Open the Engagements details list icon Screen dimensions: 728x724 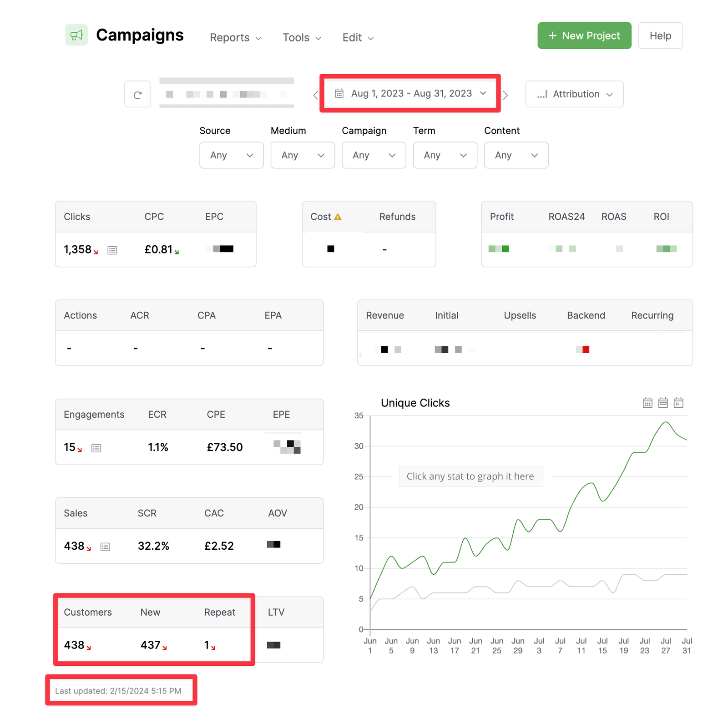[96, 448]
